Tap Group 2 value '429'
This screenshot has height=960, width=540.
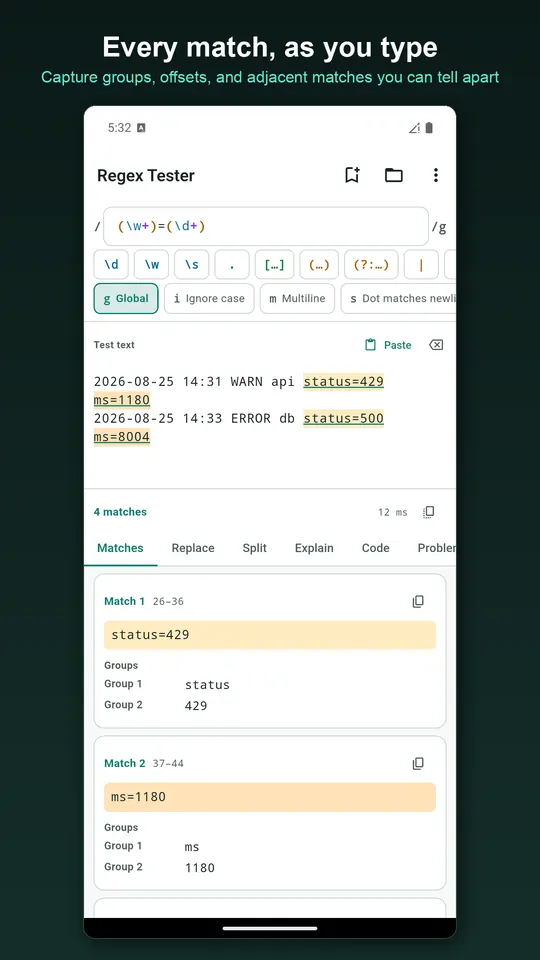[196, 706]
